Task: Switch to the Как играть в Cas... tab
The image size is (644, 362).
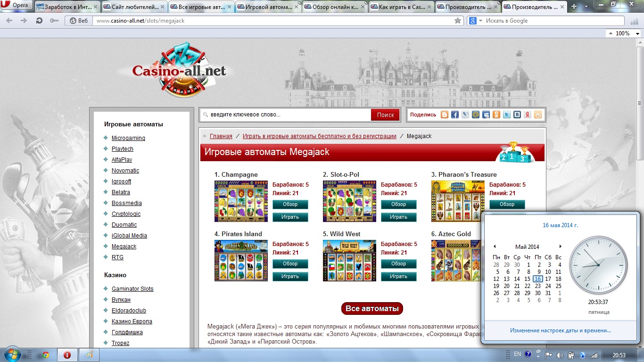Action: click(402, 7)
